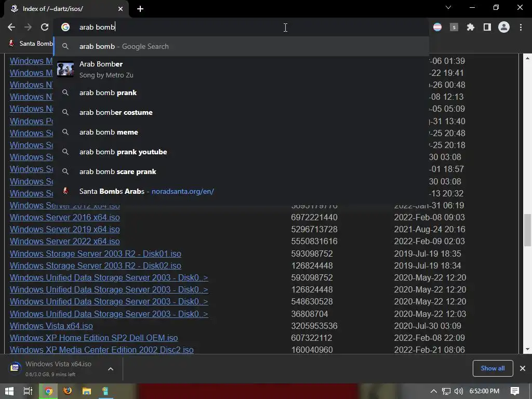Screen dimensions: 532x399
Task: Click the volume speaker tray icon
Action: (459, 391)
